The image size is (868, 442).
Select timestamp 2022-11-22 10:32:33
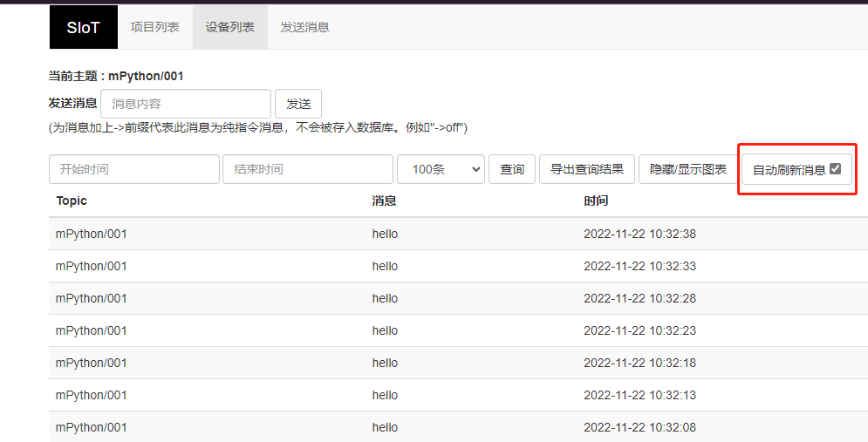point(640,266)
